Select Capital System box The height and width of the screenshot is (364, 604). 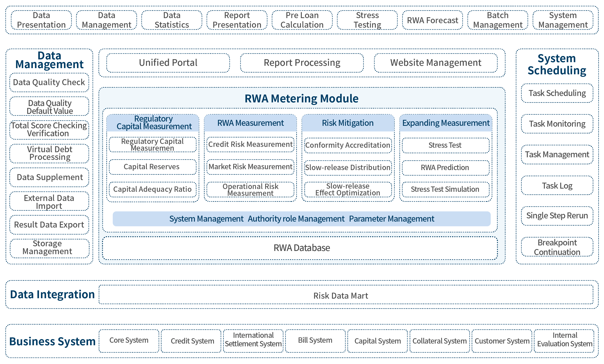pos(377,341)
